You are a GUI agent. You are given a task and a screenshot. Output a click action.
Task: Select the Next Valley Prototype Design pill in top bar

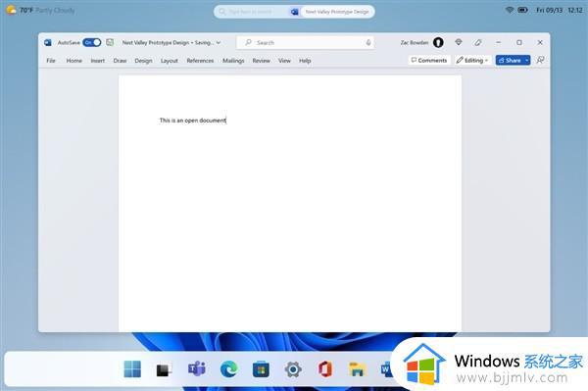click(337, 12)
